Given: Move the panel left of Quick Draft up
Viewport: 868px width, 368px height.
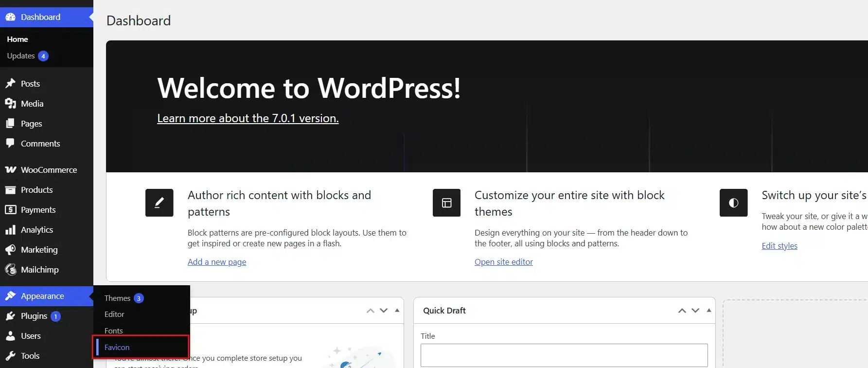Looking at the screenshot, I should (x=371, y=311).
